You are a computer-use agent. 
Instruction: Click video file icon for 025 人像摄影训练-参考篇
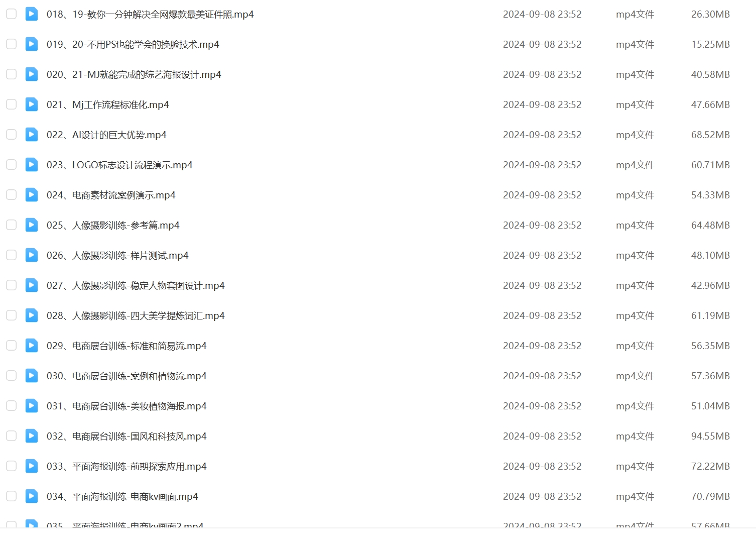(x=32, y=225)
